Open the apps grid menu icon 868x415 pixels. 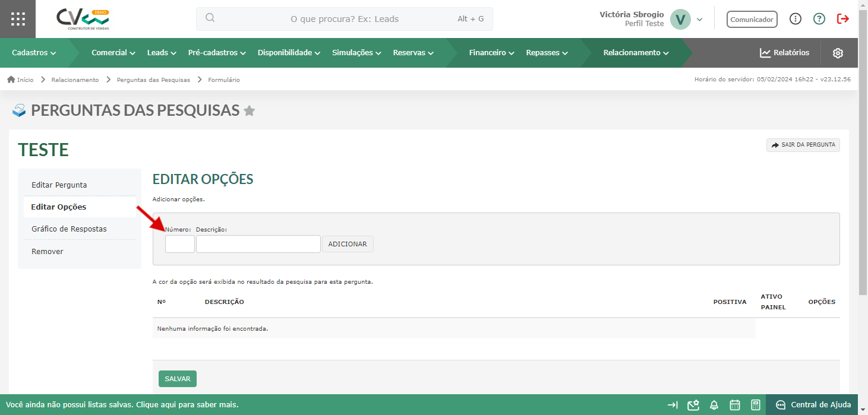tap(18, 19)
